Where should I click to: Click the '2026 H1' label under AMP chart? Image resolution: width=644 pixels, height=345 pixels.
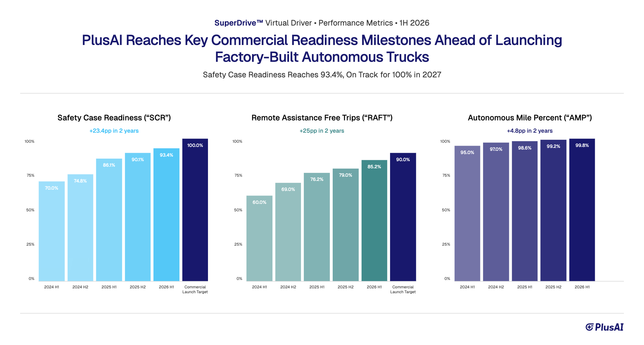tap(582, 287)
